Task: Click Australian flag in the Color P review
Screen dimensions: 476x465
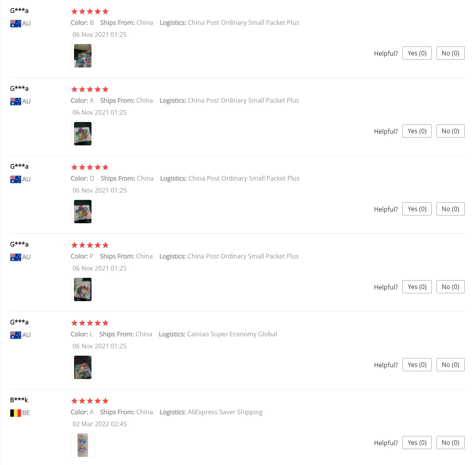Action: click(x=16, y=257)
